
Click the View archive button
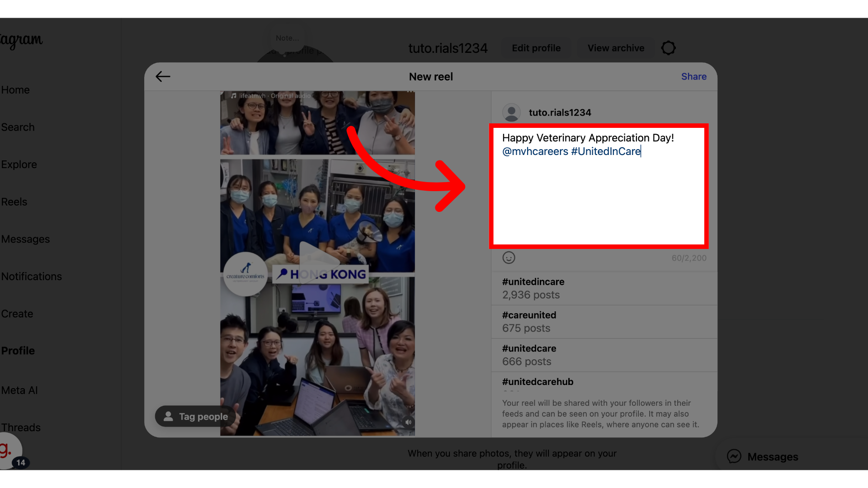coord(616,48)
